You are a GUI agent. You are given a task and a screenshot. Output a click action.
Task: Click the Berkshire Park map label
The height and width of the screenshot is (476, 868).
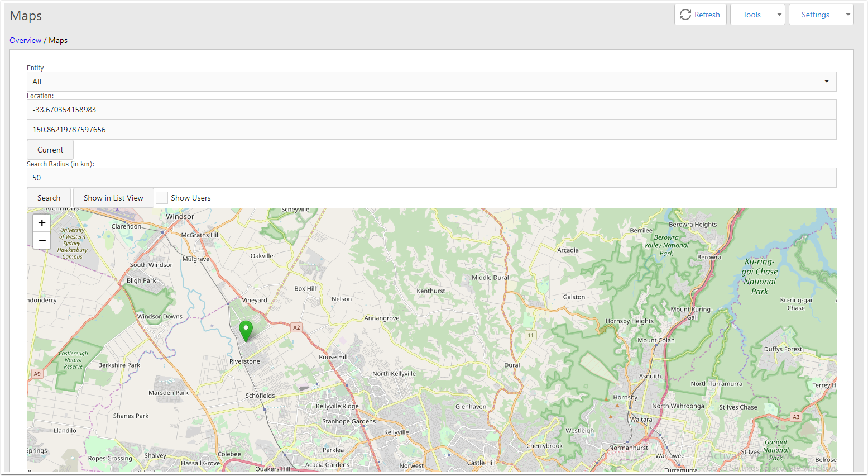[x=119, y=365]
